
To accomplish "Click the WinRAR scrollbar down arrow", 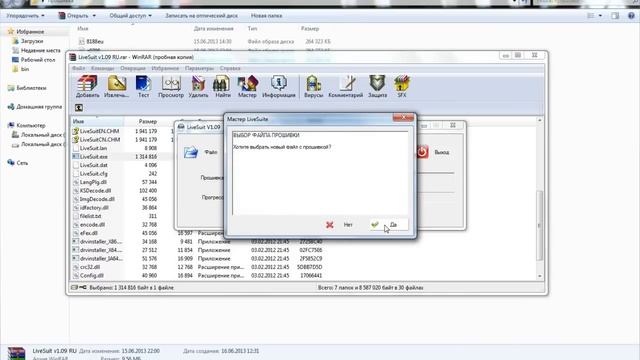I will pyautogui.click(x=540, y=276).
